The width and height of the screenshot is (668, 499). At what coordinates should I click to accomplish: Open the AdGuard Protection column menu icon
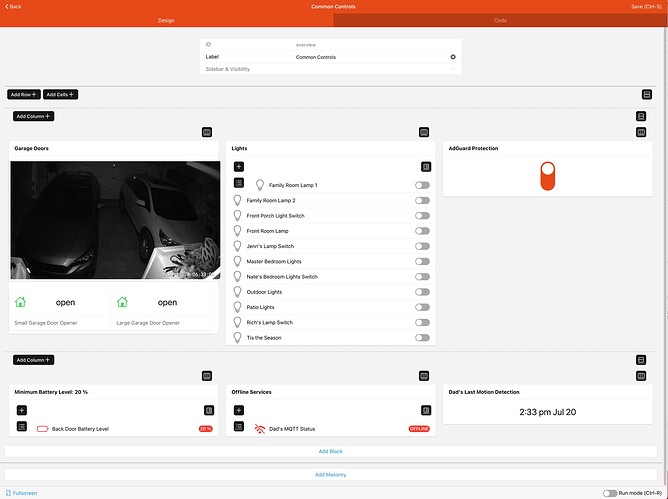(x=641, y=132)
